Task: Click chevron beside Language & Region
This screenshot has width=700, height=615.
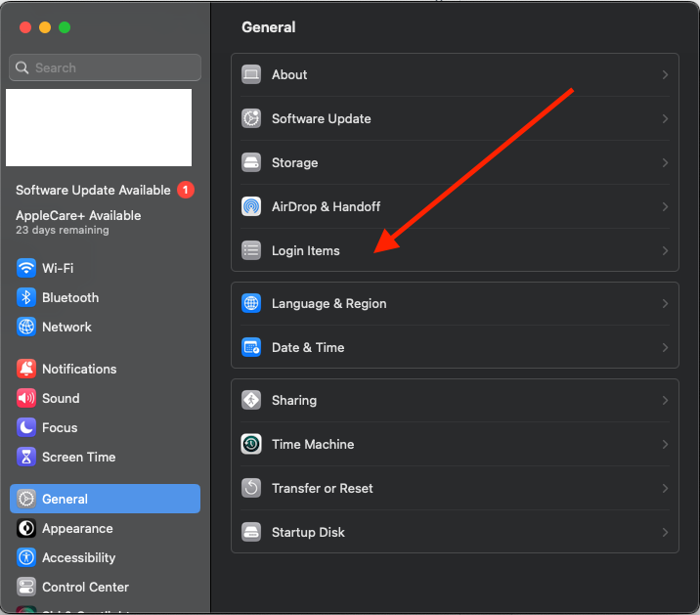Action: 665,303
